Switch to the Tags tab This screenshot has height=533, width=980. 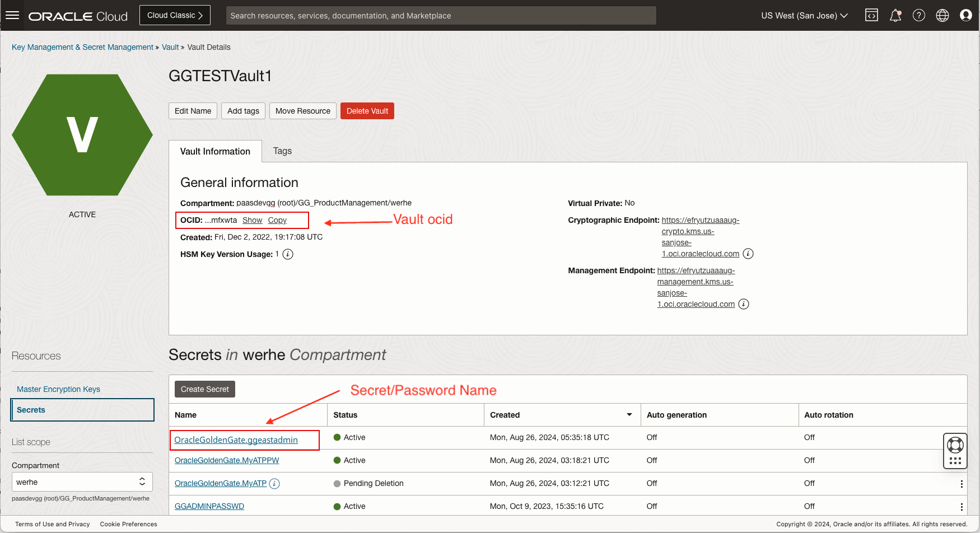[282, 151]
